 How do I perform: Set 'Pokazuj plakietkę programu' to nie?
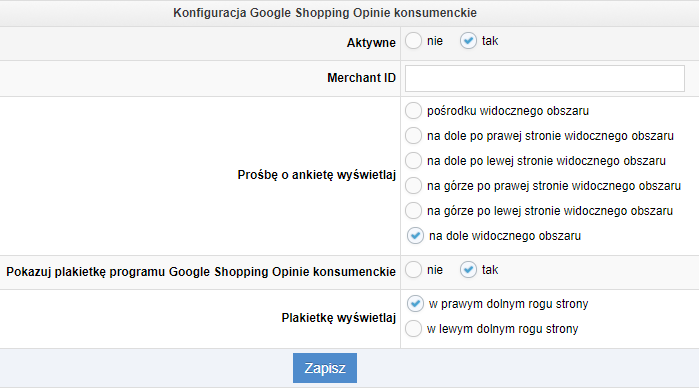coord(413,270)
